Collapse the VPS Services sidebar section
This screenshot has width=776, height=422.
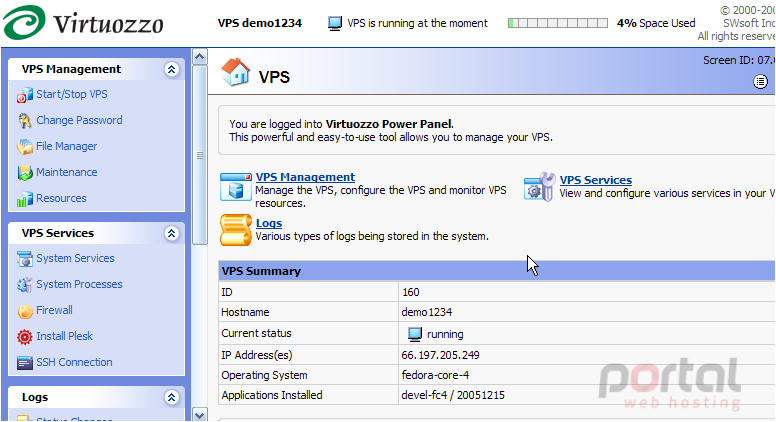[171, 233]
